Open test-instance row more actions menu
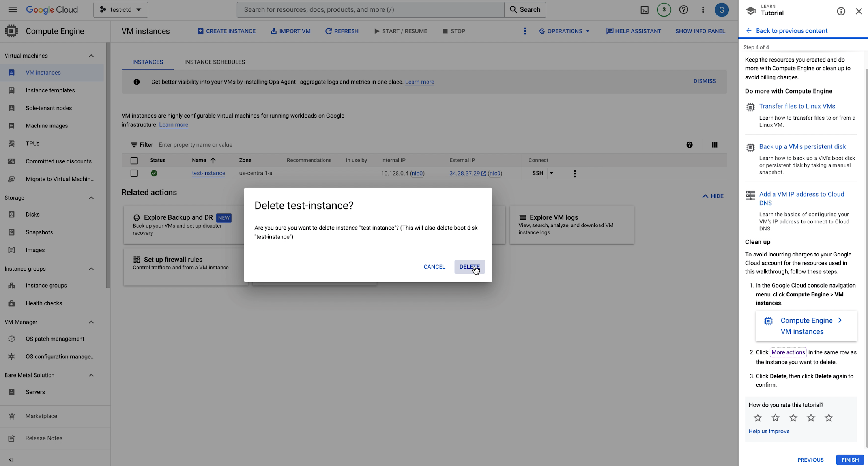This screenshot has width=868, height=466. 575,174
